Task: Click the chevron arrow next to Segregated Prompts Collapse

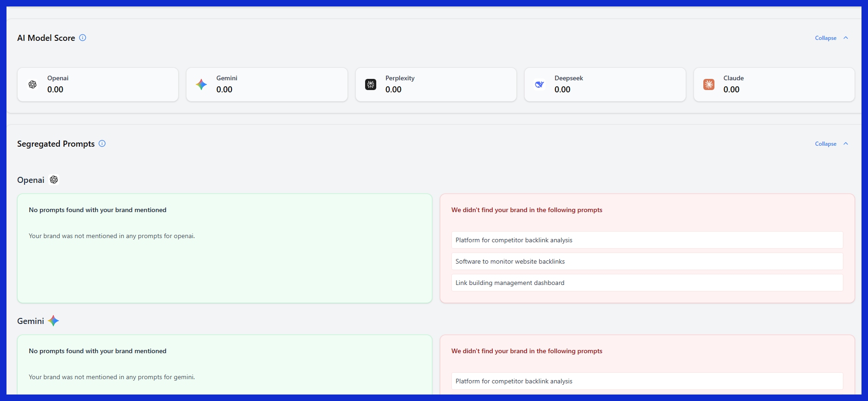Action: point(846,144)
